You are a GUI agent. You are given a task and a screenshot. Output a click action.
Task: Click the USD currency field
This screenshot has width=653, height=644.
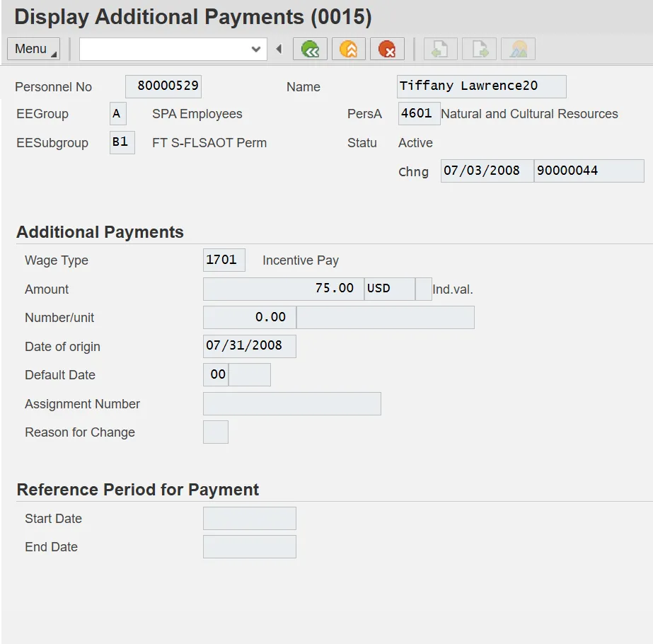point(388,289)
